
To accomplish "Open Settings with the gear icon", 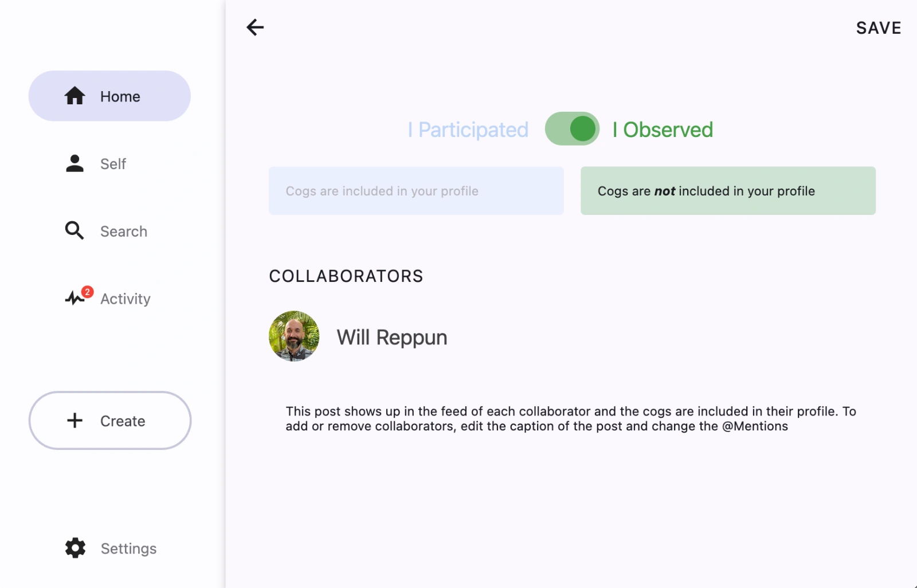I will coord(74,548).
